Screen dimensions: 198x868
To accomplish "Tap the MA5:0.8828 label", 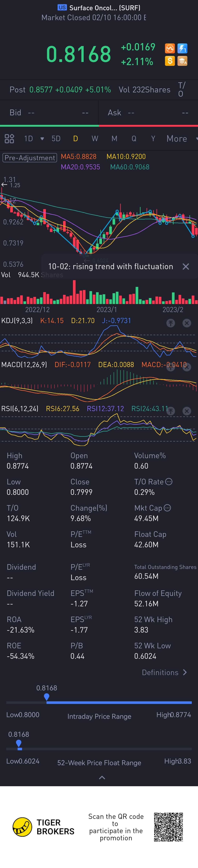I will [x=78, y=157].
